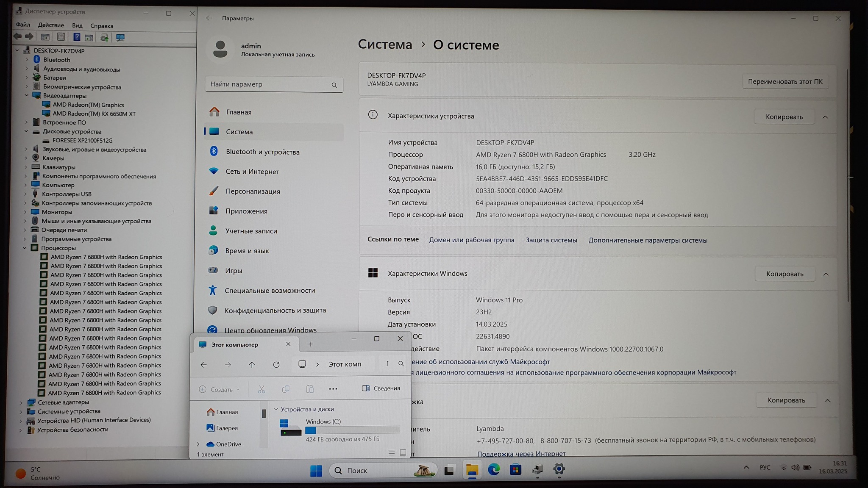Expand OneDrive in Explorer navigation pane

(x=198, y=444)
